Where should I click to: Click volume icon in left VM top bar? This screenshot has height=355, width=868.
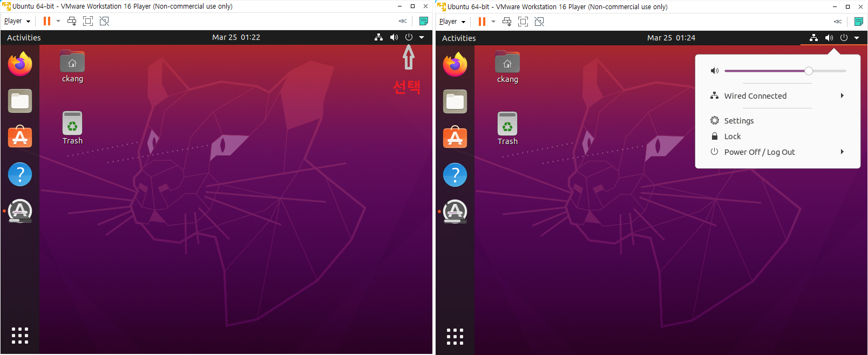pyautogui.click(x=394, y=37)
